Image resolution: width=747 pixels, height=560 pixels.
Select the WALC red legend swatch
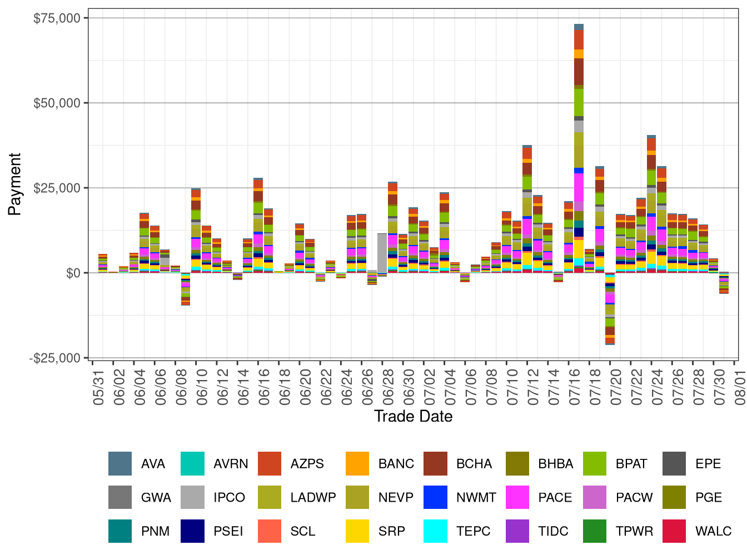pos(674,531)
